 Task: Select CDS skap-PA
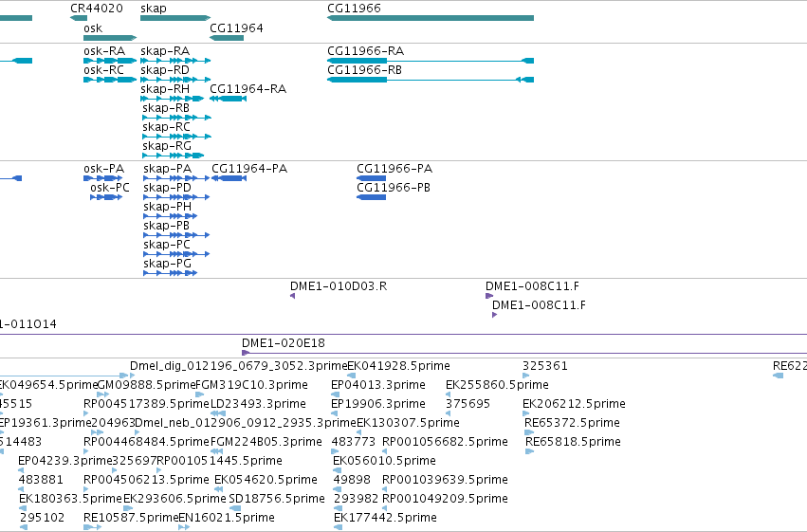click(176, 178)
